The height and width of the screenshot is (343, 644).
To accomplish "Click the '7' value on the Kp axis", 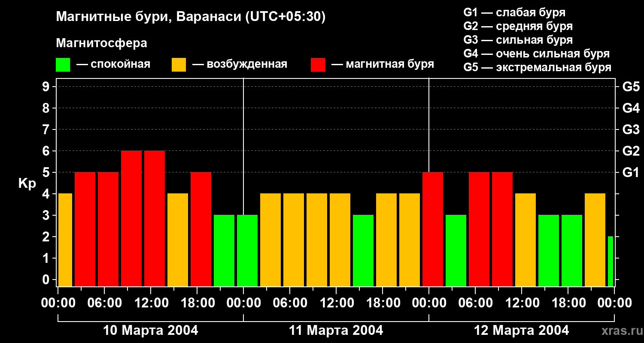I will [x=47, y=129].
